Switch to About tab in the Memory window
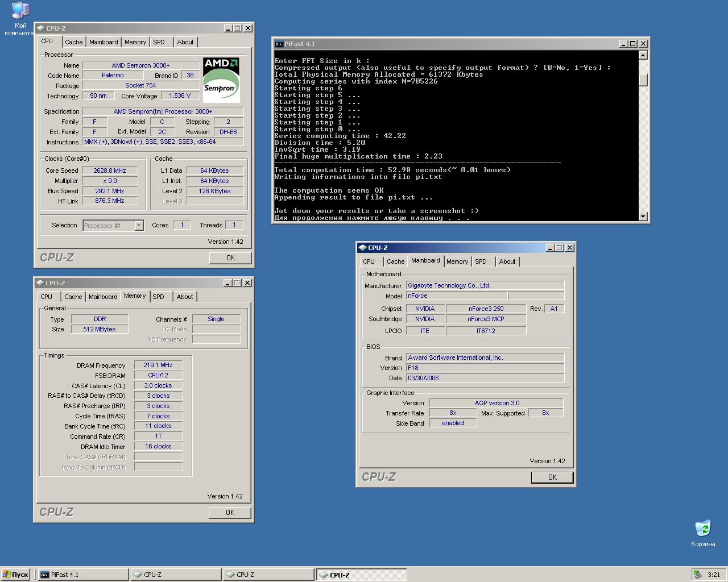The image size is (728, 582). coord(185,297)
